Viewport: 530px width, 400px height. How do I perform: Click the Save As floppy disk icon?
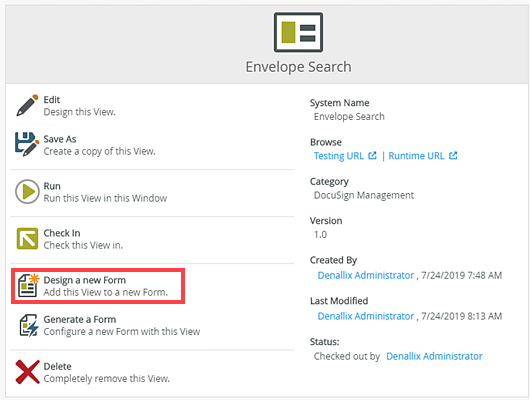point(27,144)
